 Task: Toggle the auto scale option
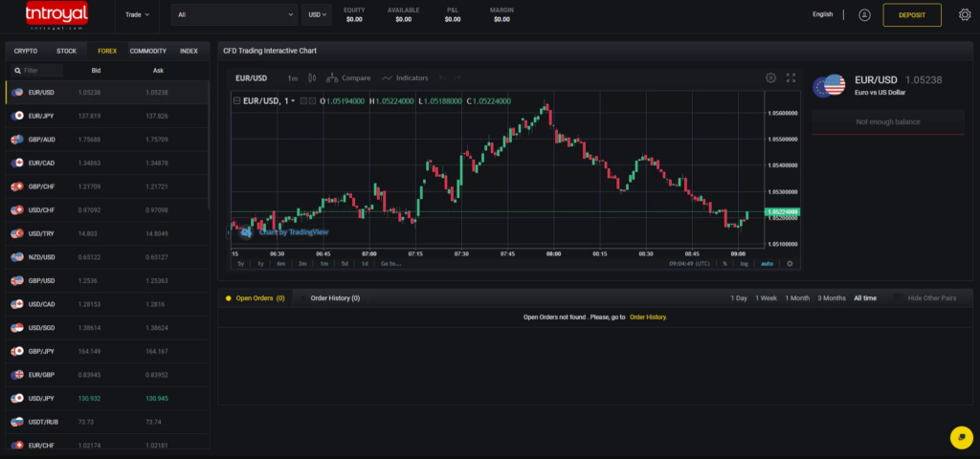click(x=767, y=263)
